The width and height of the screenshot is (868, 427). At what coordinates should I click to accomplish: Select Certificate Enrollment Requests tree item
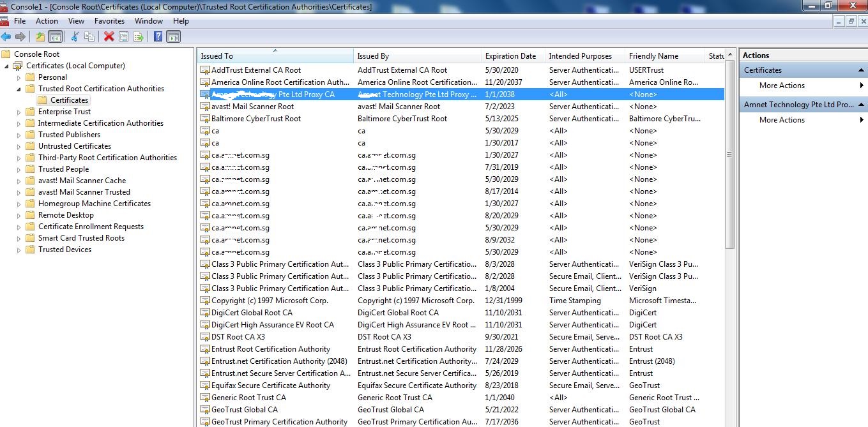[91, 227]
